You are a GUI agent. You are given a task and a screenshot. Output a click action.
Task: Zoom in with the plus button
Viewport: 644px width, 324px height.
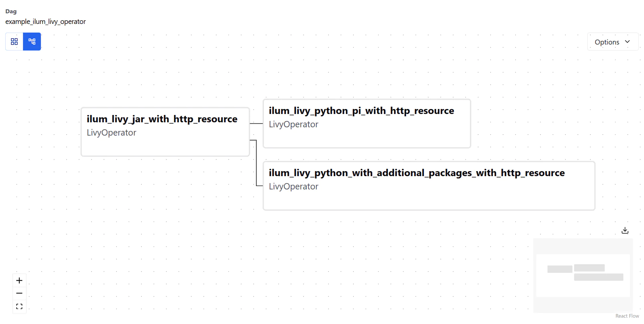[19, 280]
